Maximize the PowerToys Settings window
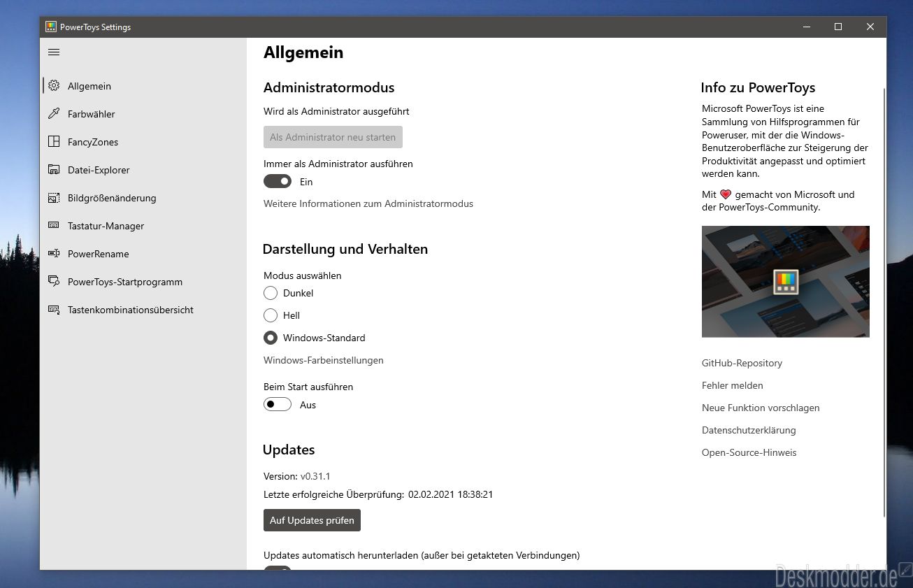 [838, 27]
